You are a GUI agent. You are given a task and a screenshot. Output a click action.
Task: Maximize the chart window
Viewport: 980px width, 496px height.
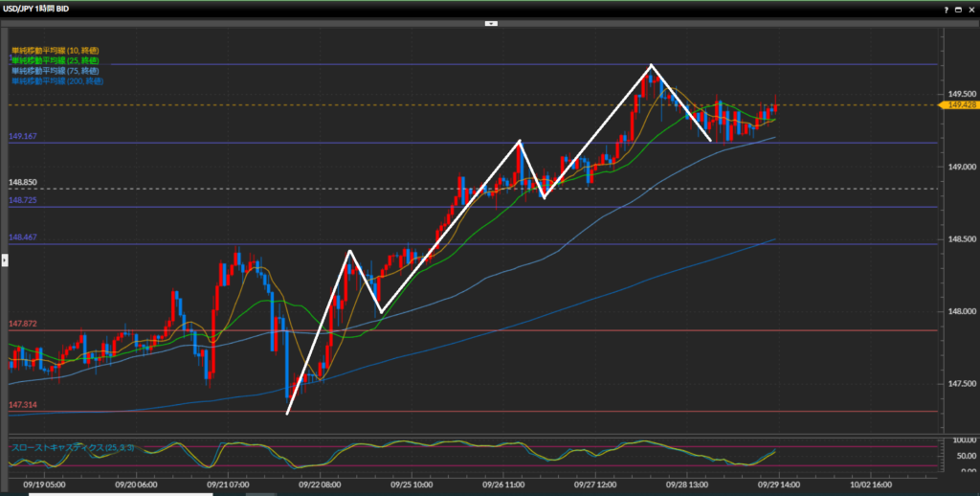pyautogui.click(x=958, y=9)
